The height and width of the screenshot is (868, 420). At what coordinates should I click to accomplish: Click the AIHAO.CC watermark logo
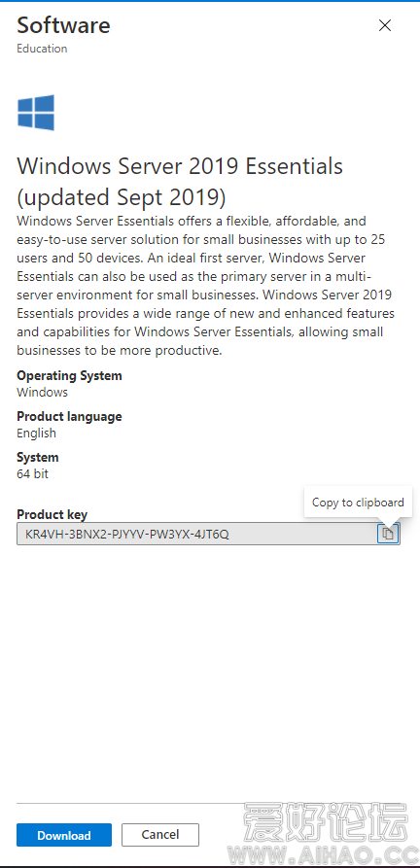click(327, 829)
